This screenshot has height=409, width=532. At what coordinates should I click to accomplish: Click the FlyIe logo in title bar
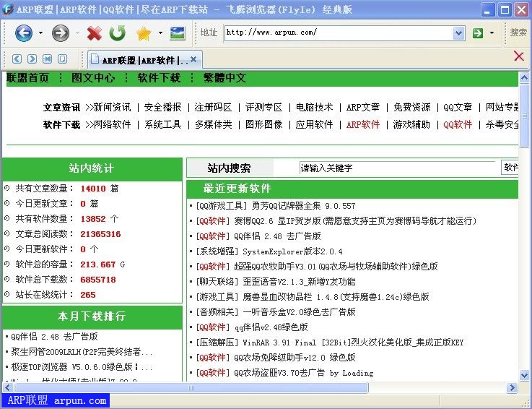[x=7, y=9]
